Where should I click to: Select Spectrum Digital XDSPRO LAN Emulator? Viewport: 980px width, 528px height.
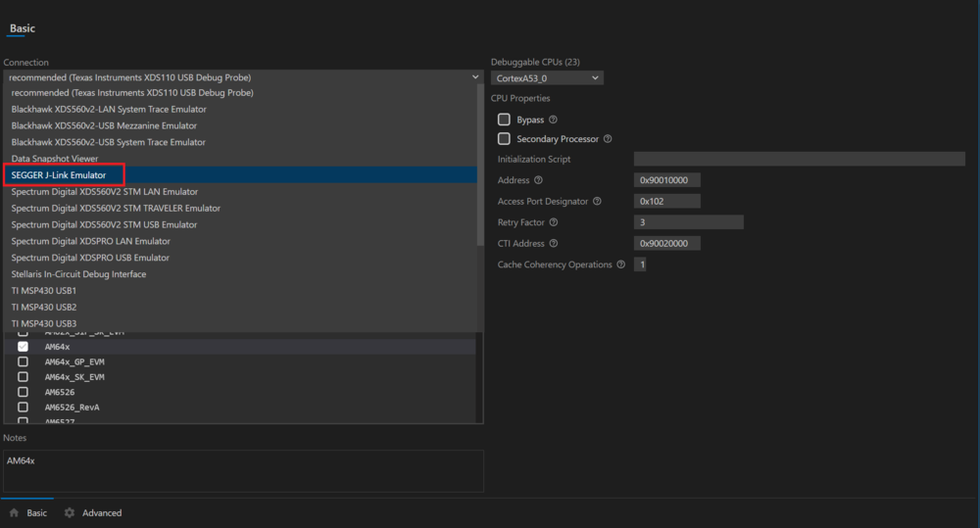pos(240,241)
